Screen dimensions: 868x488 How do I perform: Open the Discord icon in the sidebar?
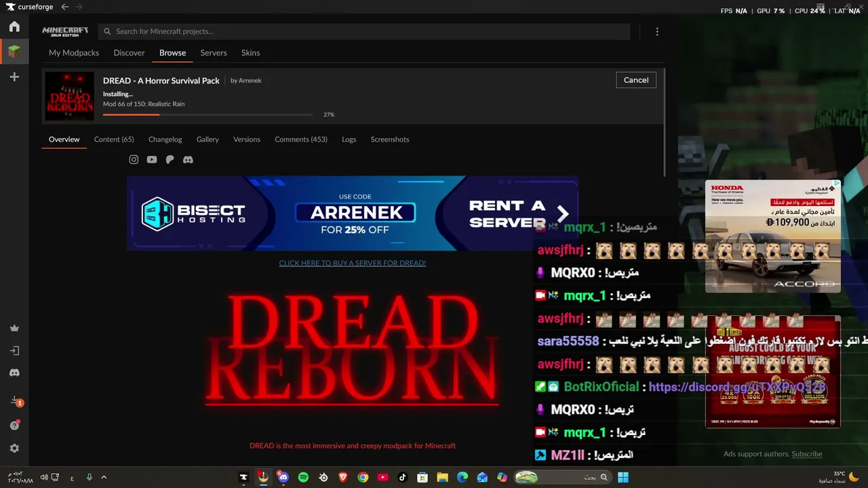[14, 373]
